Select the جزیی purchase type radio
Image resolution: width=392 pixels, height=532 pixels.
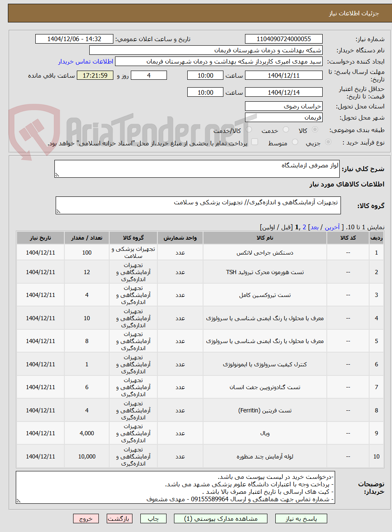328,142
